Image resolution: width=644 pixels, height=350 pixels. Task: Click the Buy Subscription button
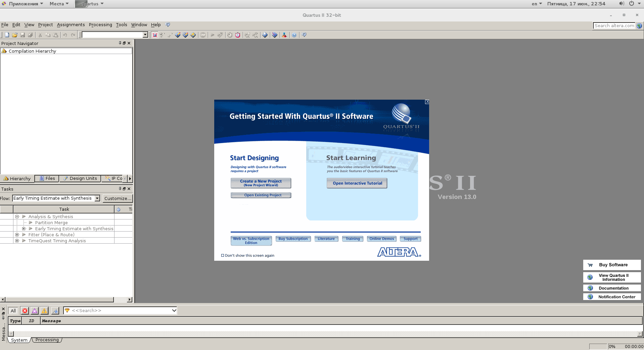pyautogui.click(x=293, y=239)
